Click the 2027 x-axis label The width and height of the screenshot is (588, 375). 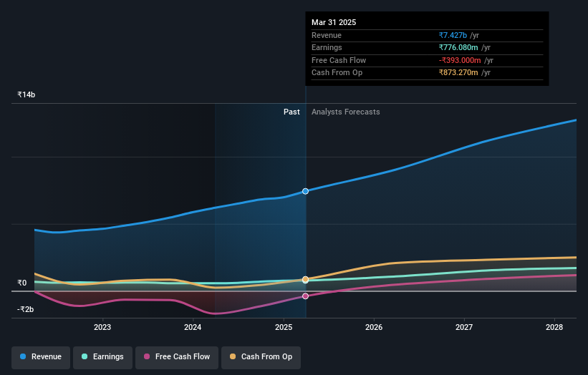pos(464,327)
